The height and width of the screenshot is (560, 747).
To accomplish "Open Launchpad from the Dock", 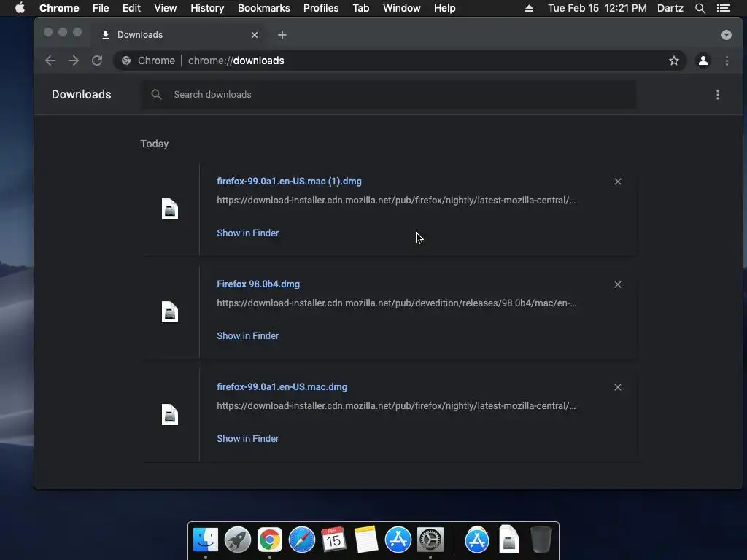I will click(x=238, y=540).
